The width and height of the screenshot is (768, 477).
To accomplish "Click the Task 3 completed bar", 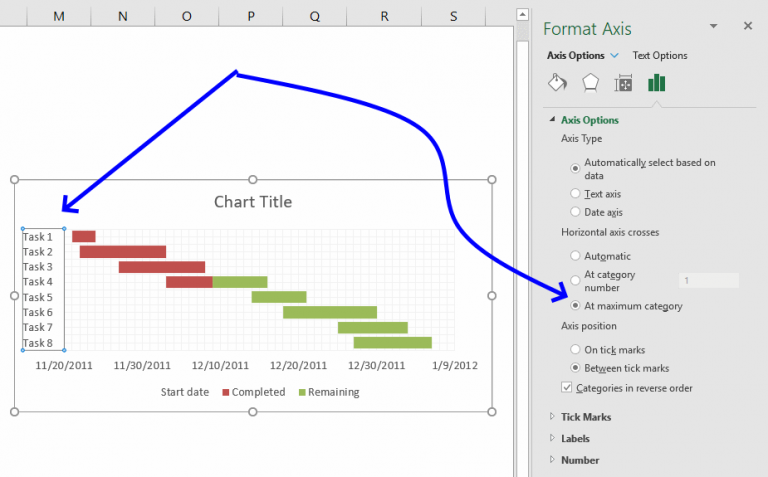I will coord(162,267).
